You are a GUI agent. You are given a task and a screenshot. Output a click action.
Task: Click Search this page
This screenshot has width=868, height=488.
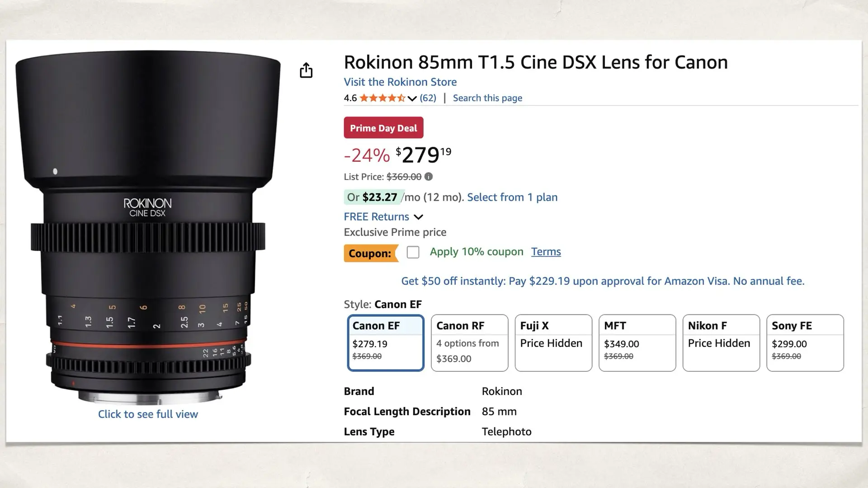pyautogui.click(x=487, y=98)
